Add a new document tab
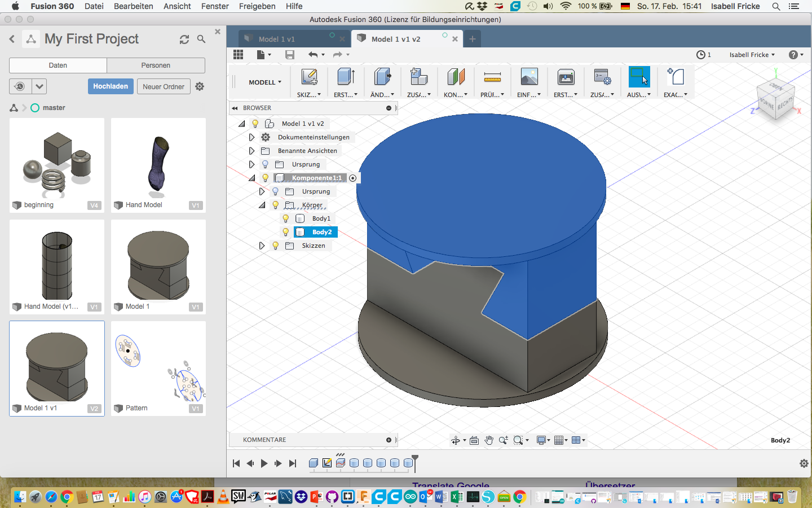 pos(473,39)
